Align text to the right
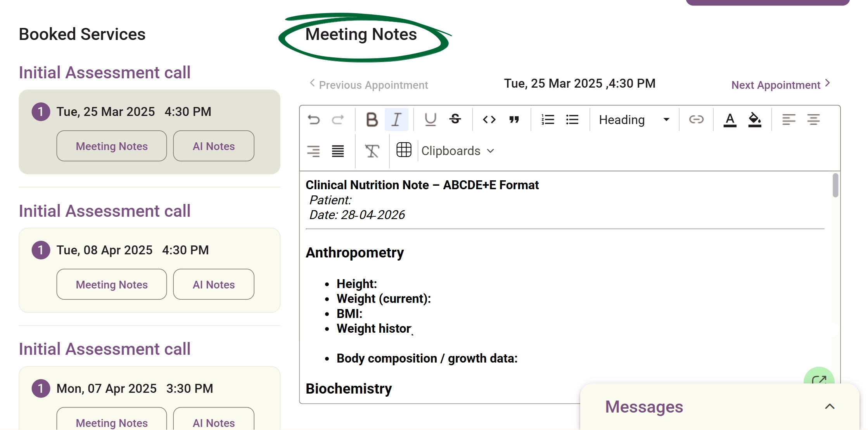The width and height of the screenshot is (868, 430). tap(313, 151)
